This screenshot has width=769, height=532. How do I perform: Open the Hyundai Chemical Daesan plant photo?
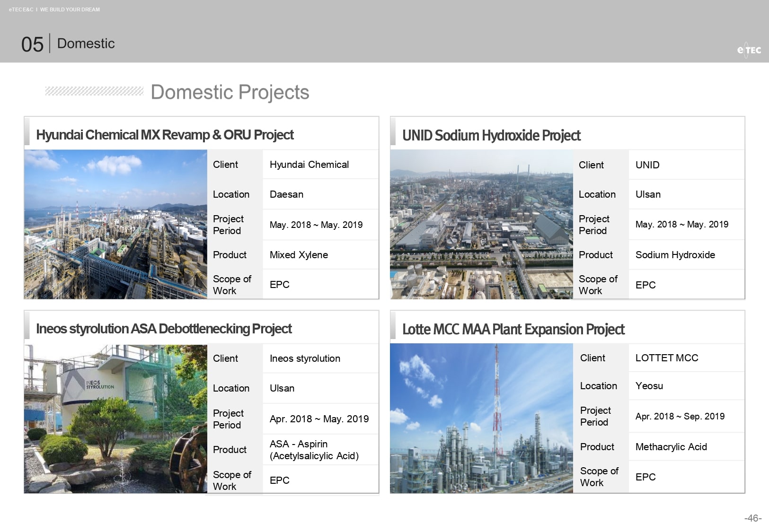(115, 224)
